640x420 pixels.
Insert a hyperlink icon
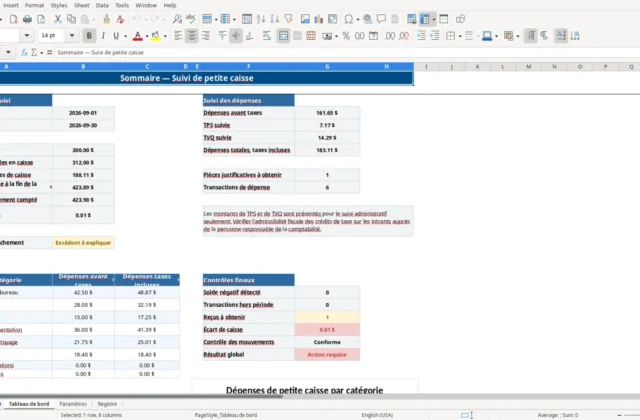pyautogui.click(x=367, y=19)
